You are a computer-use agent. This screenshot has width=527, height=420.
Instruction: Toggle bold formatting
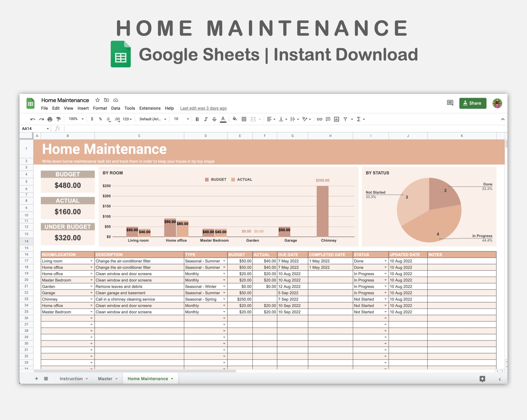(197, 119)
